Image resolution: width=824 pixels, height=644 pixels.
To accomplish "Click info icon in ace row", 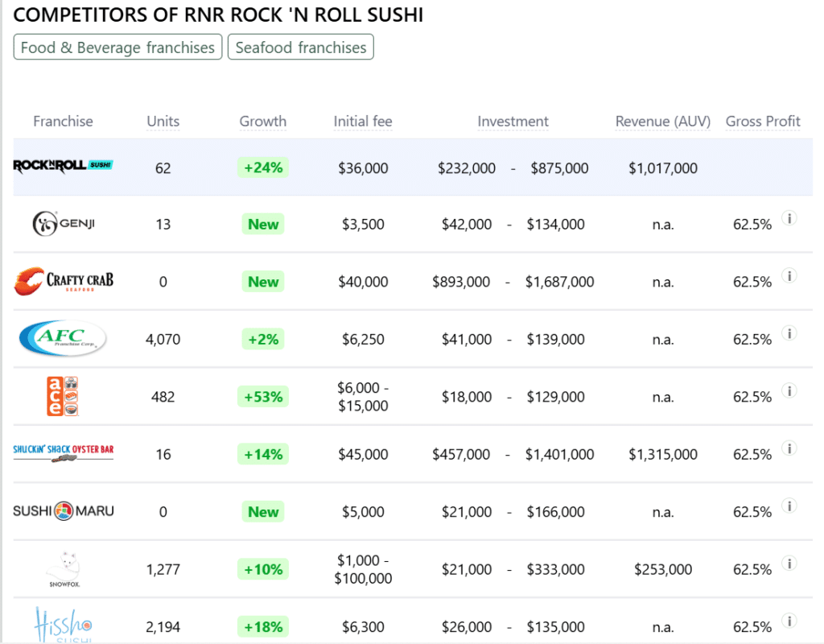I will tap(789, 390).
